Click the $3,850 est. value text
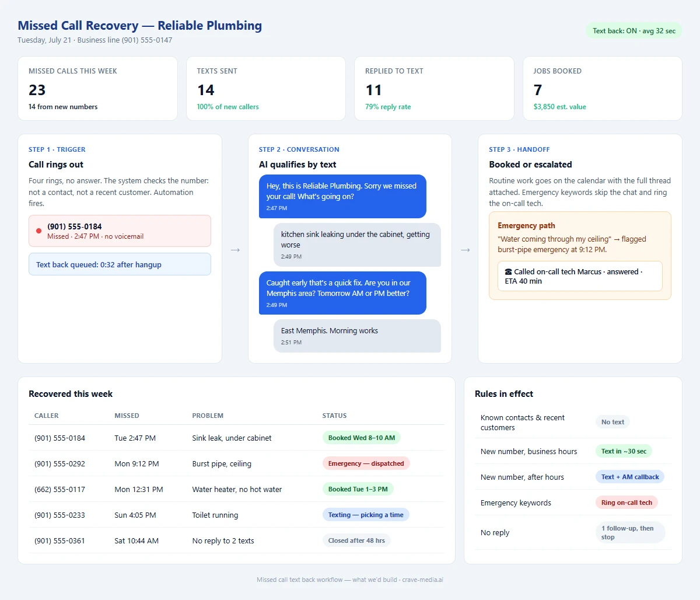Screen dimensions: 700x600 (559, 107)
